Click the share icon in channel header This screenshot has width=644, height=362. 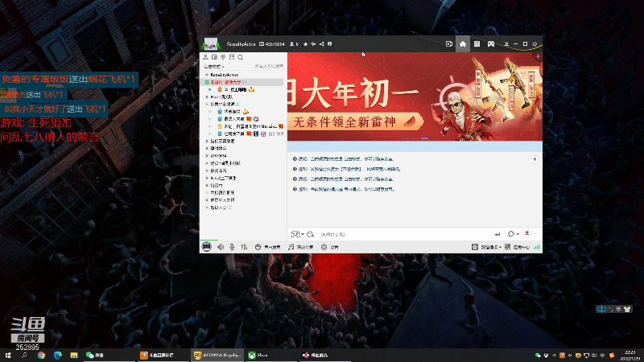coord(321,44)
